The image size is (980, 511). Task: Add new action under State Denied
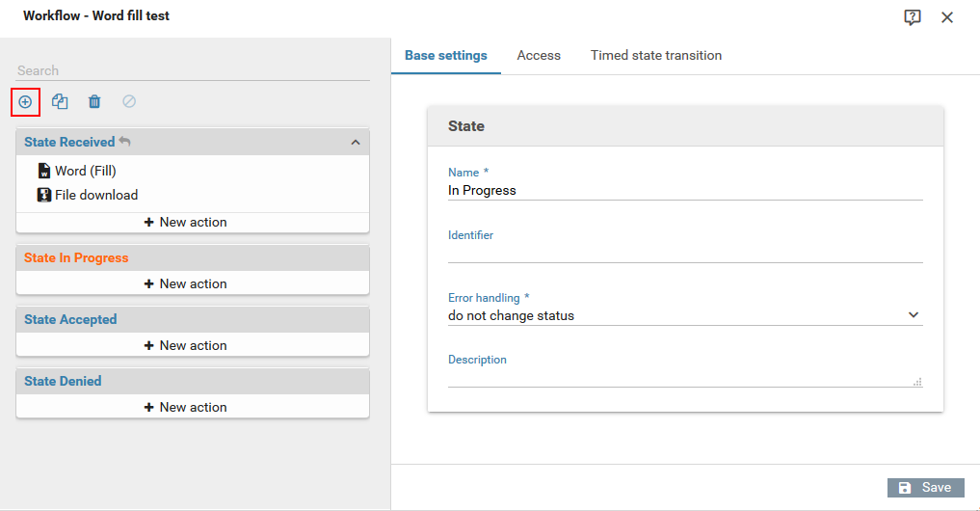[193, 407]
